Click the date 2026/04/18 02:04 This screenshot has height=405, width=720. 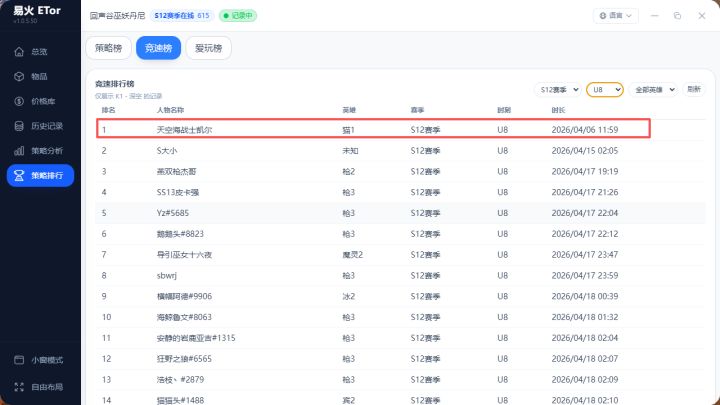pos(585,338)
